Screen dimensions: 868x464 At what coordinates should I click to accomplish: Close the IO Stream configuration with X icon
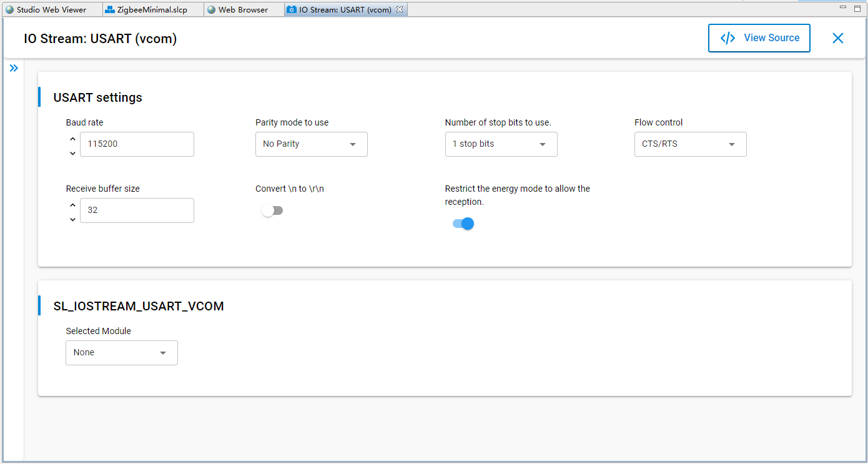(x=838, y=38)
